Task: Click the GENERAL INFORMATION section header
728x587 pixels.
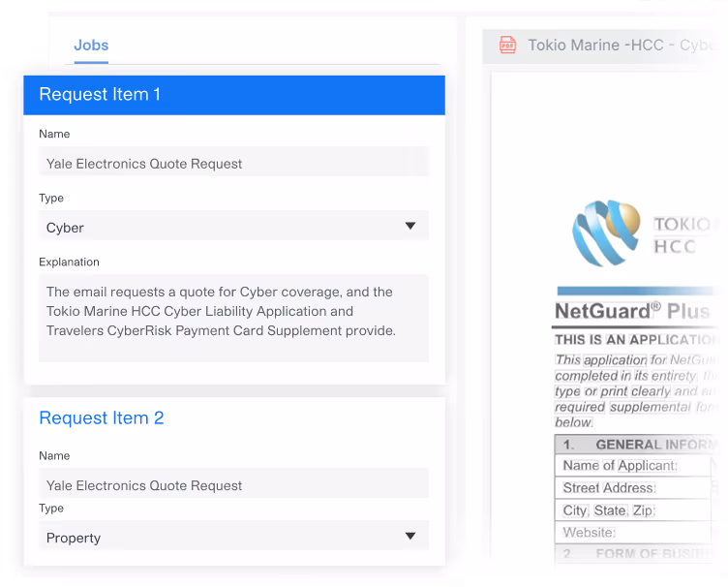Action: point(635,445)
